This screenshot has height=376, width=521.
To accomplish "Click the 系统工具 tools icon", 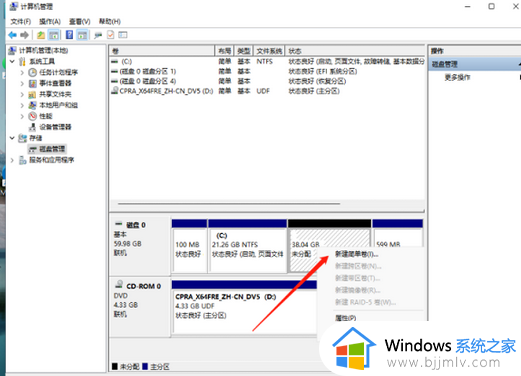I will point(23,61).
